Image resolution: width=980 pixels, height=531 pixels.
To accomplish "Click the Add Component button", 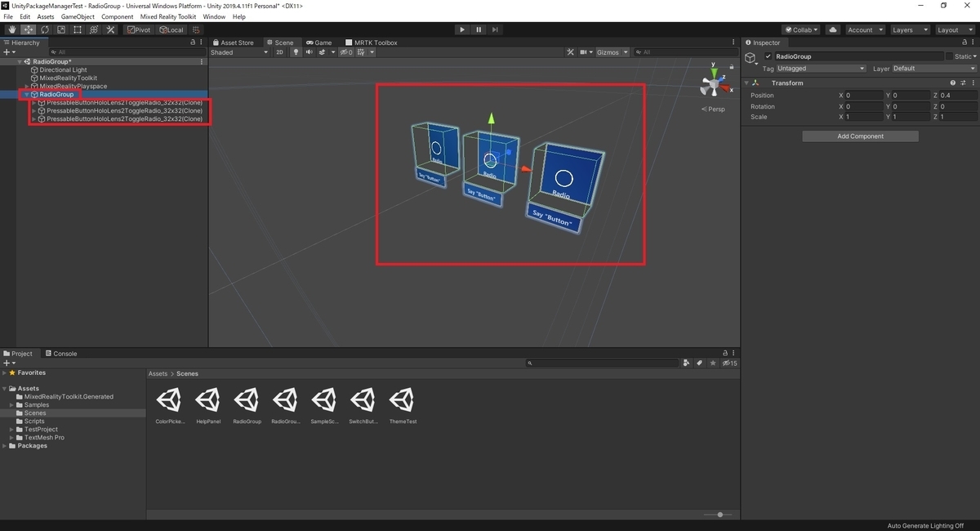I will click(x=860, y=136).
